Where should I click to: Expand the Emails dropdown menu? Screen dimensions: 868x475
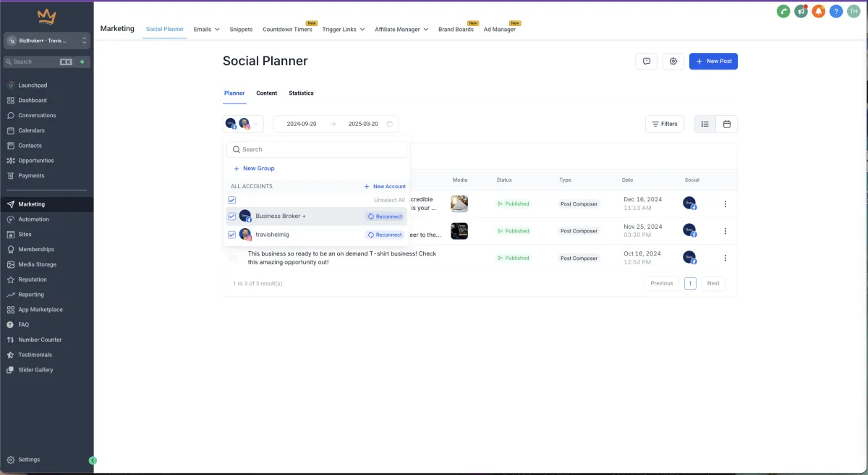(x=206, y=30)
